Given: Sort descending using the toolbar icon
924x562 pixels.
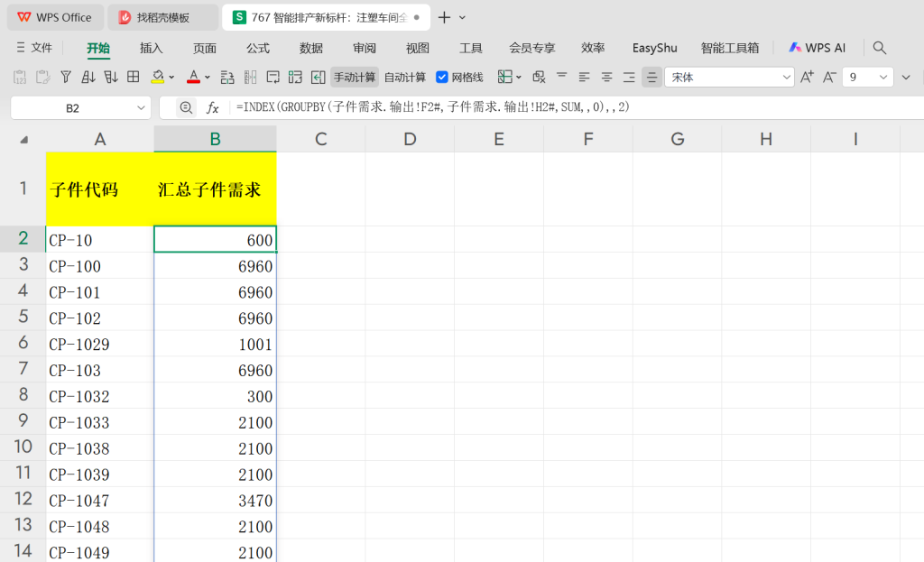Looking at the screenshot, I should 111,78.
